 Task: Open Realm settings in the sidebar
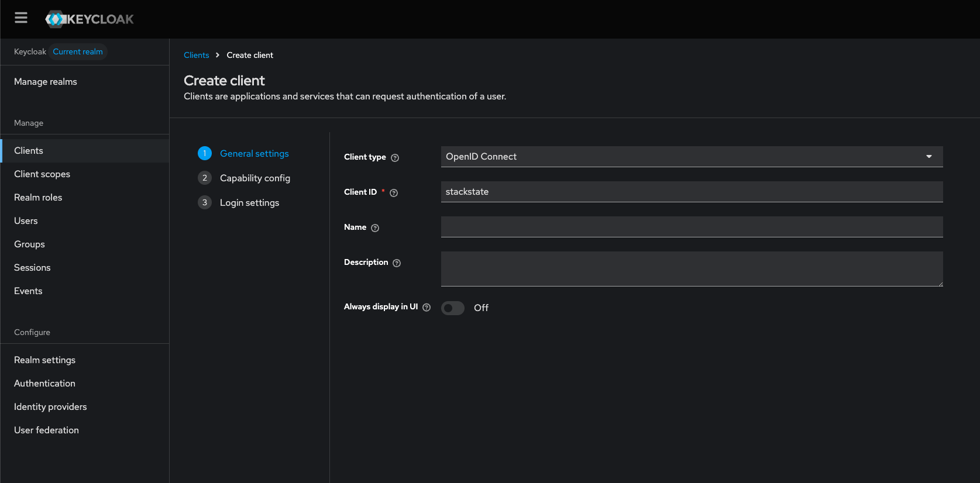[x=85, y=360]
